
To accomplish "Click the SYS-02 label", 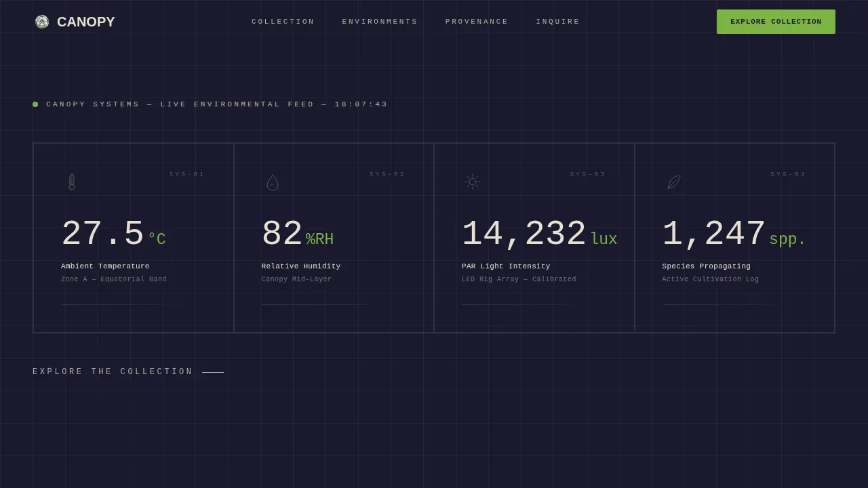I will click(387, 174).
